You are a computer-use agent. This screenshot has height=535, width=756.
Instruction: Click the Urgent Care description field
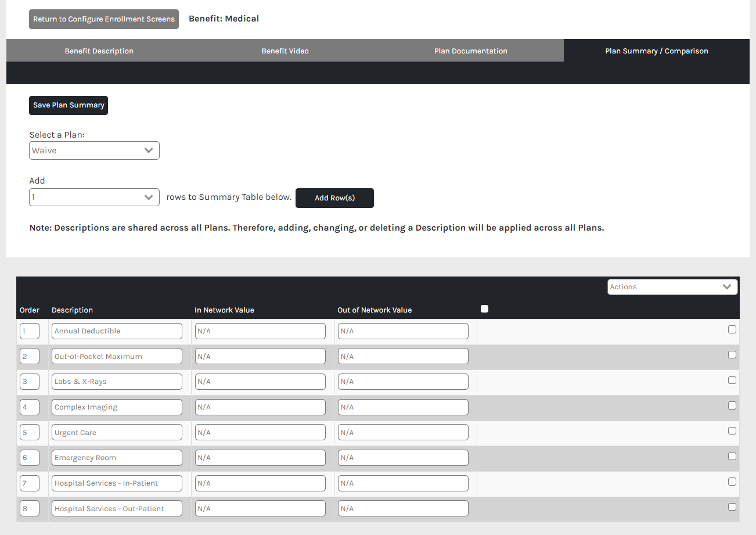tap(117, 432)
